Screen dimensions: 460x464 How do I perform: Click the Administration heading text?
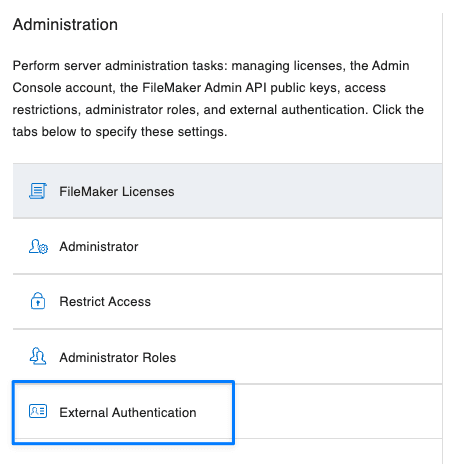[x=65, y=24]
